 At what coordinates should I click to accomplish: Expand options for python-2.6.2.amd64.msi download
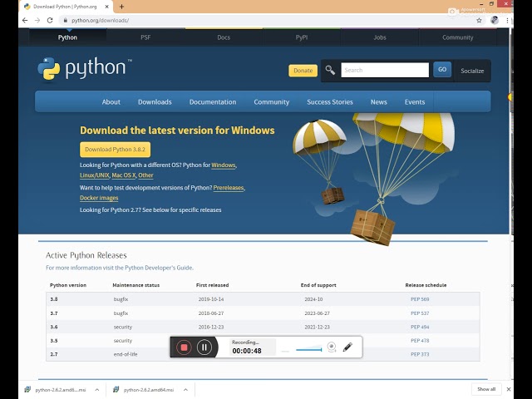point(185,390)
